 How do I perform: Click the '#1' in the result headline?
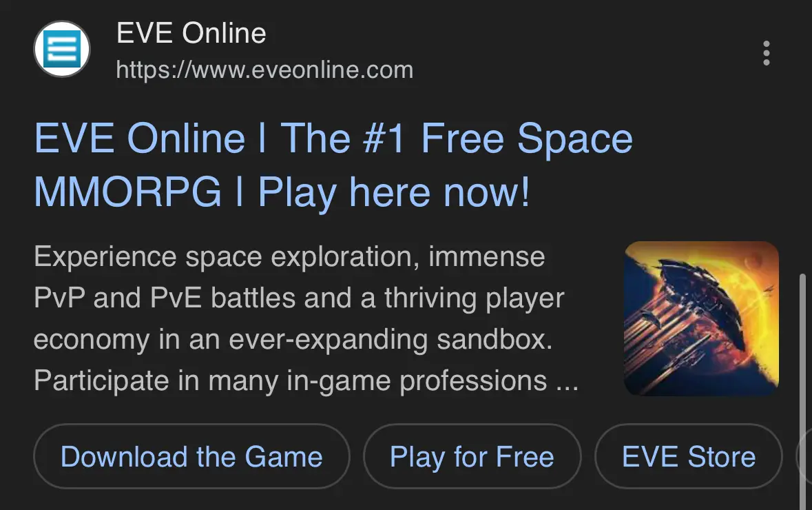(384, 139)
